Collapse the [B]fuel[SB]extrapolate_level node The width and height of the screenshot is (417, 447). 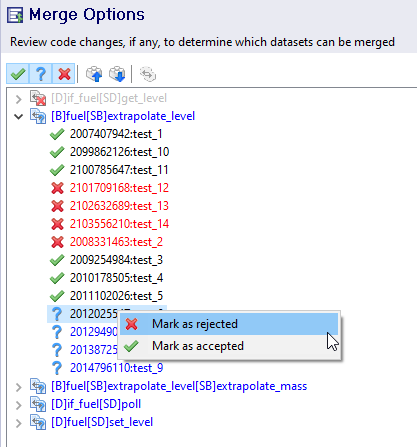pos(19,116)
